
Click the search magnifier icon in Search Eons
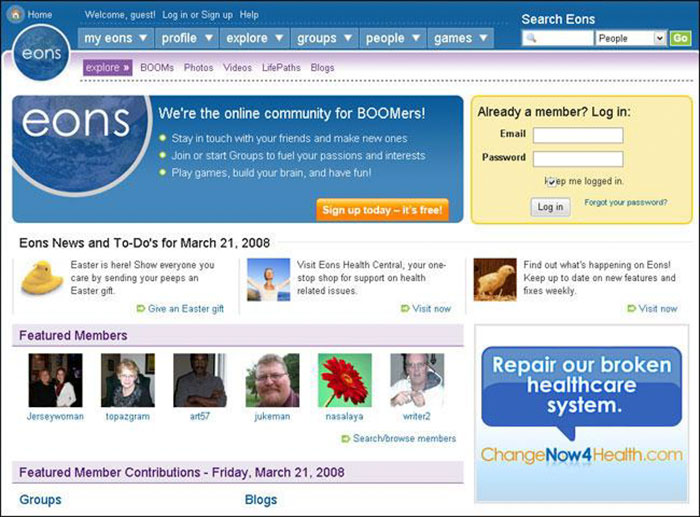click(x=531, y=38)
